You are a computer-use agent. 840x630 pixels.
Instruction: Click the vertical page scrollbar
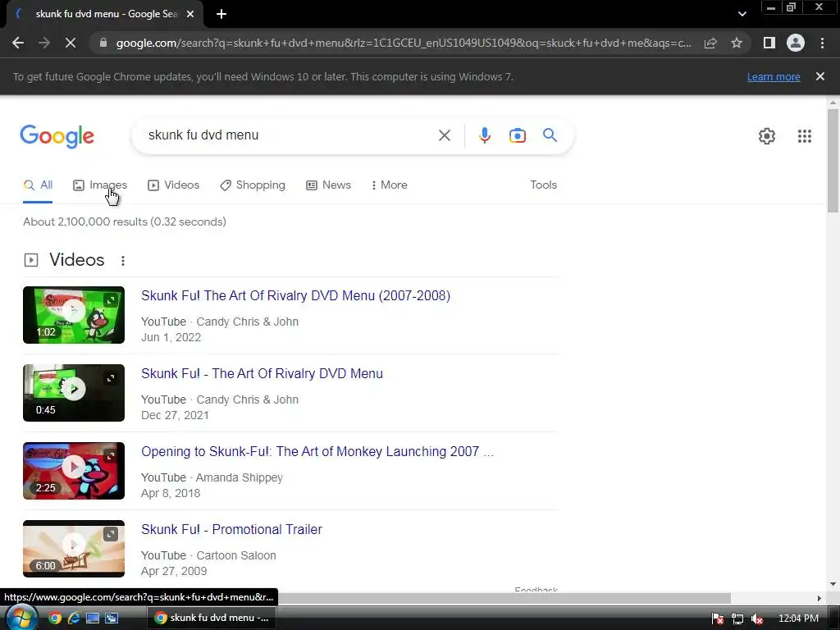pos(833,161)
